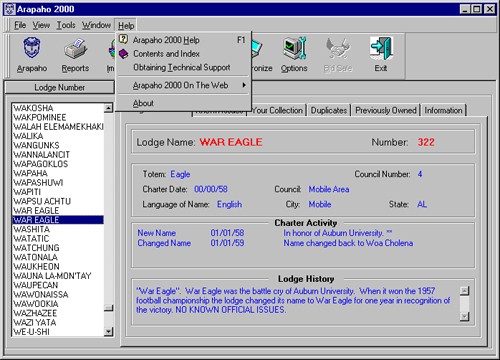Select WAZHAZEE in lodge list
The width and height of the screenshot is (500, 360).
pyautogui.click(x=58, y=313)
